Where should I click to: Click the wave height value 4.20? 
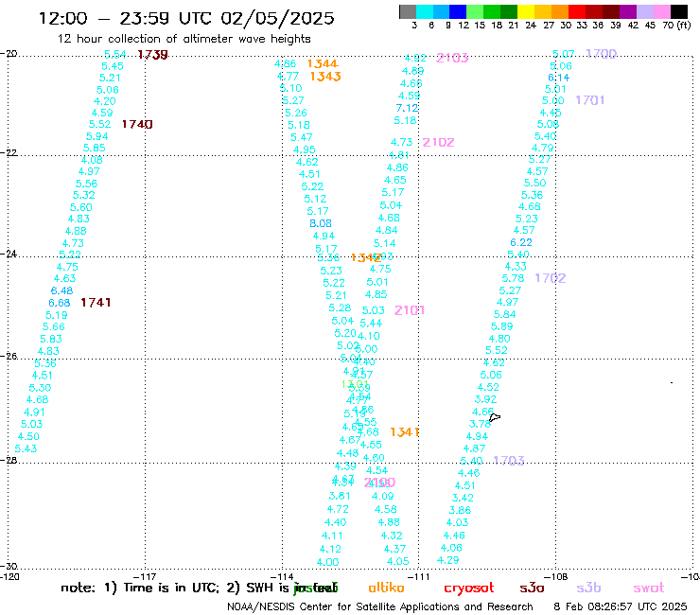tap(104, 101)
